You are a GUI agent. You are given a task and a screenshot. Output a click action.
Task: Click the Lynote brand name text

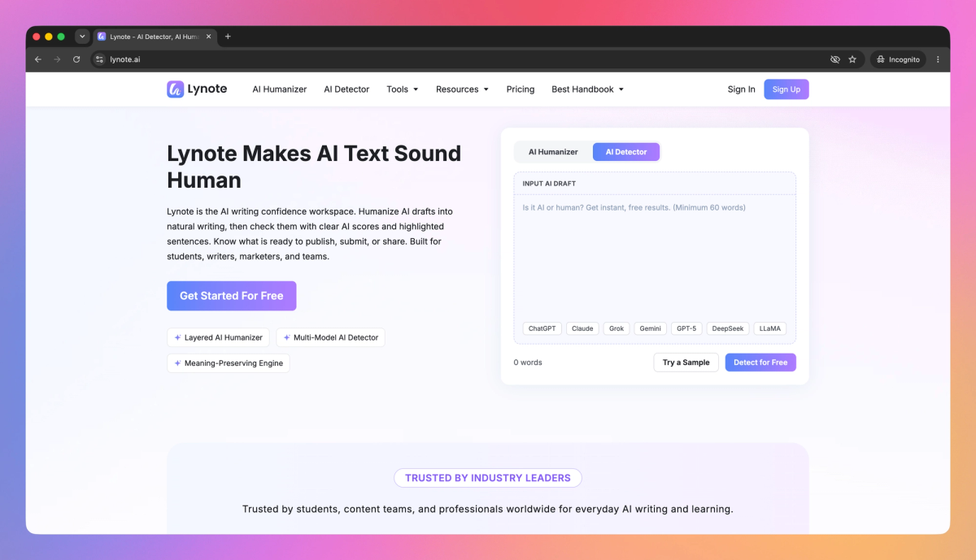[208, 89]
